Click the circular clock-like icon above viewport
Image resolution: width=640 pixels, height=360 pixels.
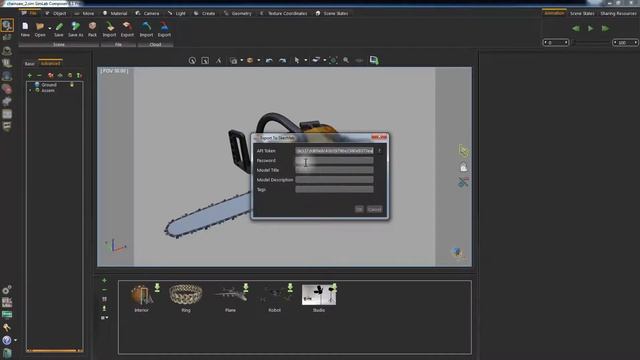(192, 60)
